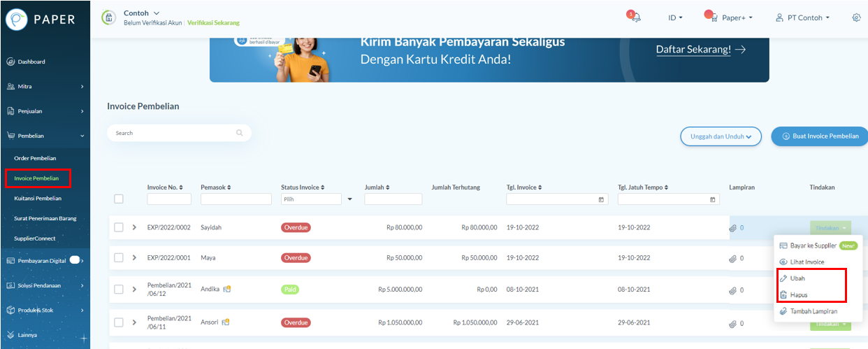868x349 pixels.
Task: Open the notifications bell
Action: [x=635, y=17]
